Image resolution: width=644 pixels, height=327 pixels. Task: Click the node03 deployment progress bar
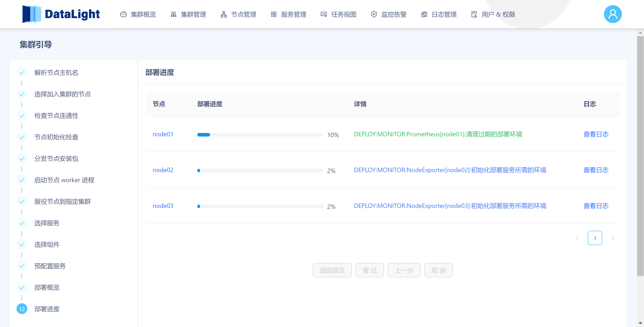coord(260,206)
